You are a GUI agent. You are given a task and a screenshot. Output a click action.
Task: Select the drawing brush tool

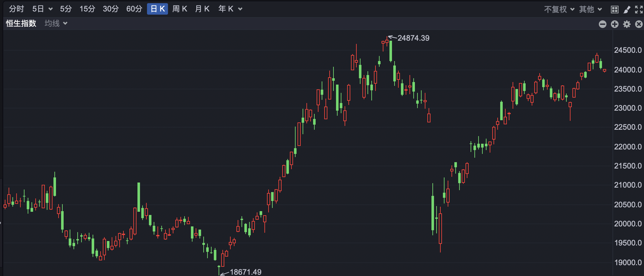click(627, 10)
